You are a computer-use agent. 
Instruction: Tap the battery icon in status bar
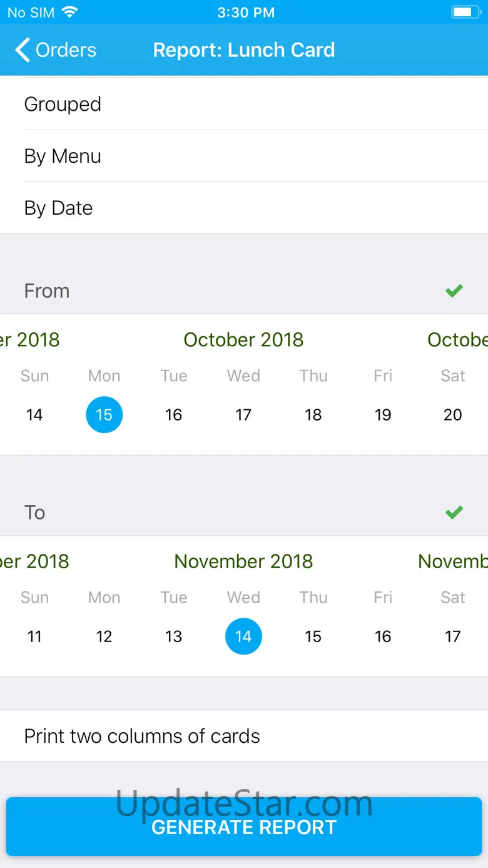pos(465,12)
